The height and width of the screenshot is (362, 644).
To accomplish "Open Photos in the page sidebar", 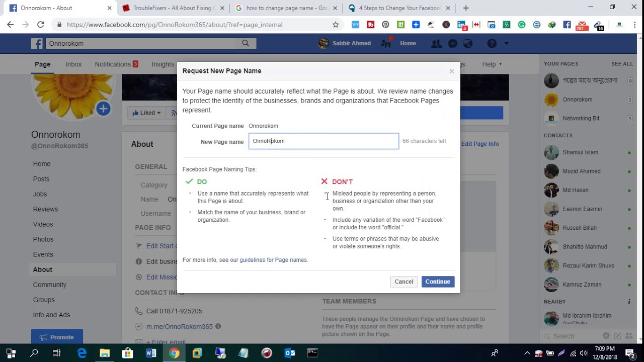I will coord(43,239).
